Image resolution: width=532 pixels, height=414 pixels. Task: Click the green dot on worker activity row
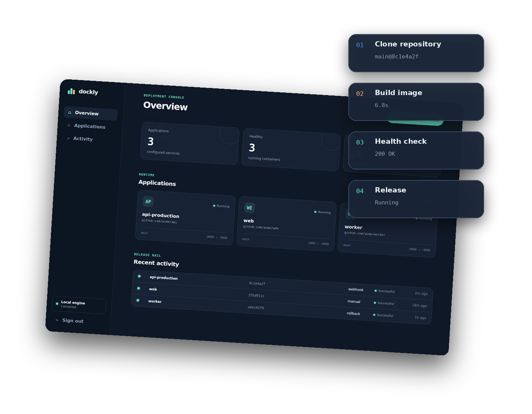(x=138, y=300)
